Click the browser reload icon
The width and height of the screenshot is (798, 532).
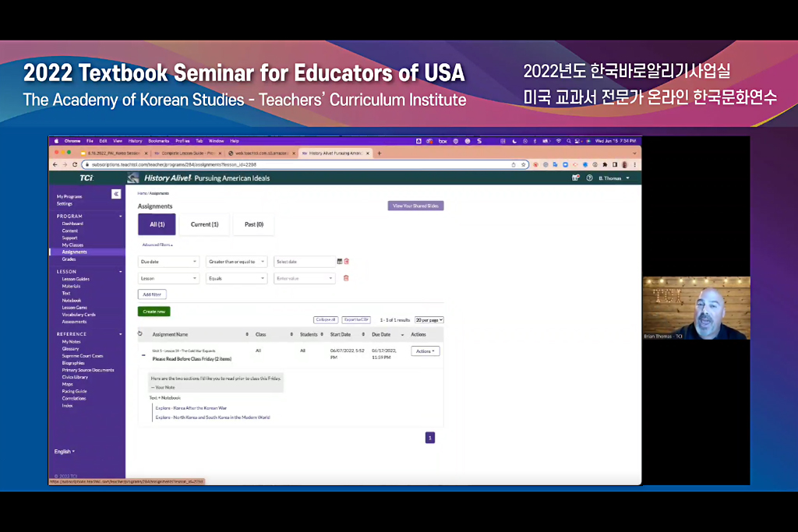click(75, 164)
